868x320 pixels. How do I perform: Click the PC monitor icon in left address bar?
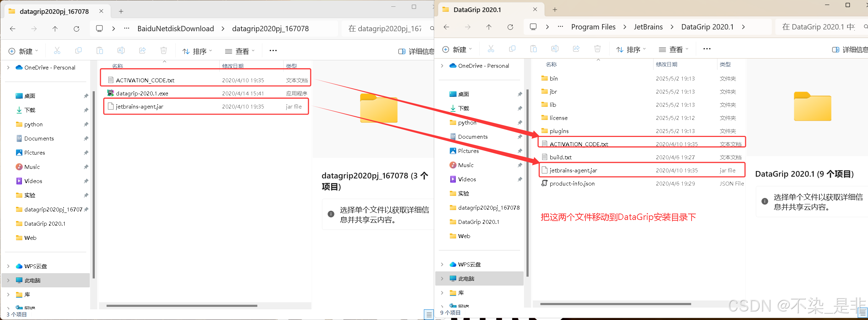[99, 28]
